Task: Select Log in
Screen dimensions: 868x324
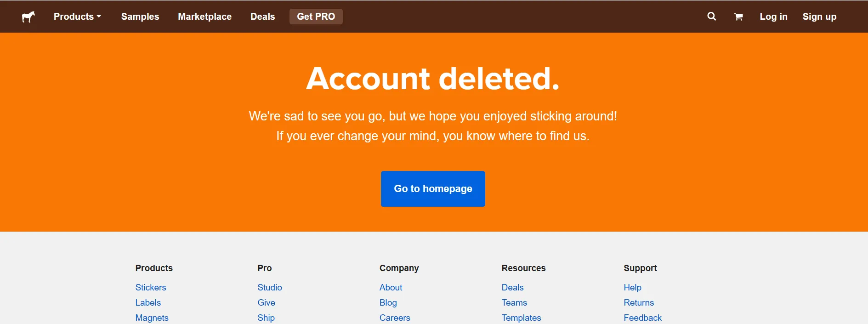Action: coord(773,16)
